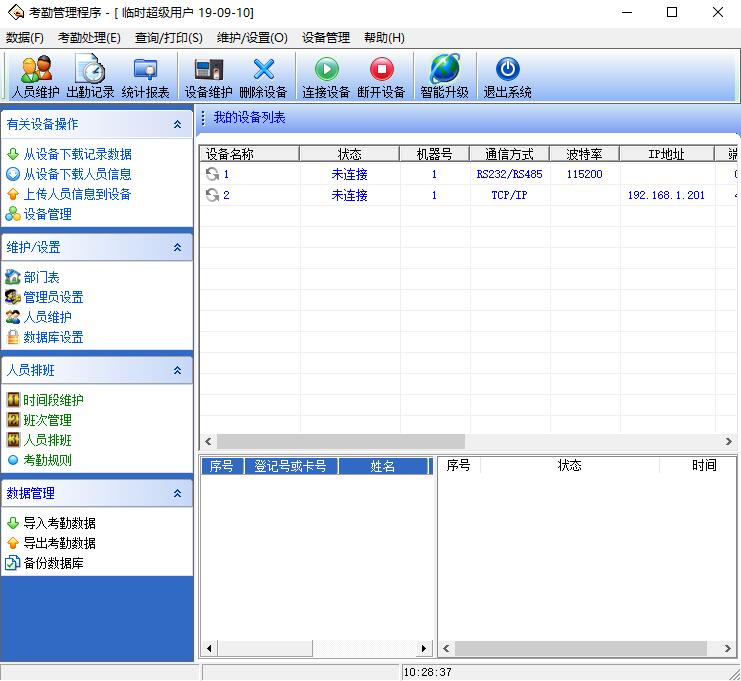This screenshot has height=681, width=741.
Task: Collapse the 有关设备操作 panel
Action: click(x=177, y=125)
